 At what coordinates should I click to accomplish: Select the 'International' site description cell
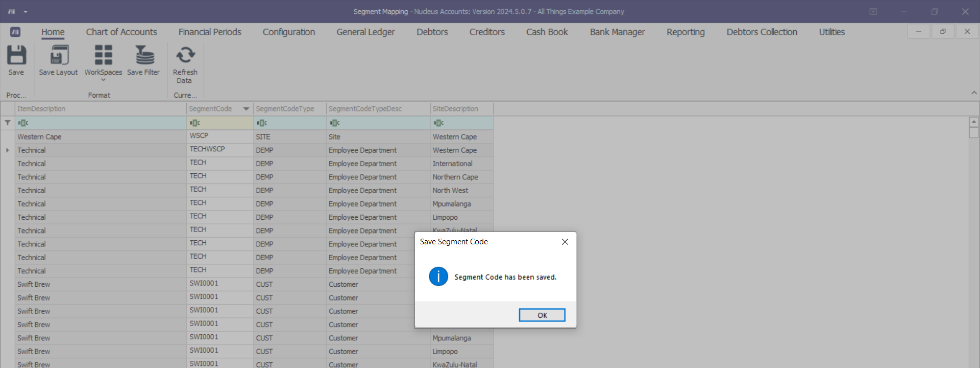coord(462,164)
